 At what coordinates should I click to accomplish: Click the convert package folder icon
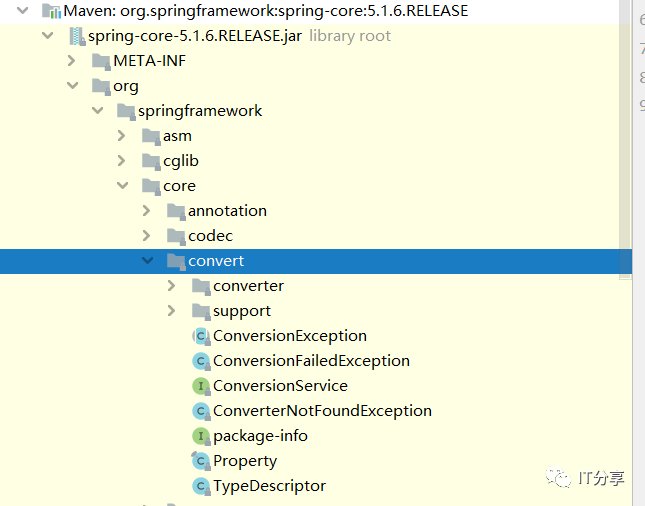[175, 261]
